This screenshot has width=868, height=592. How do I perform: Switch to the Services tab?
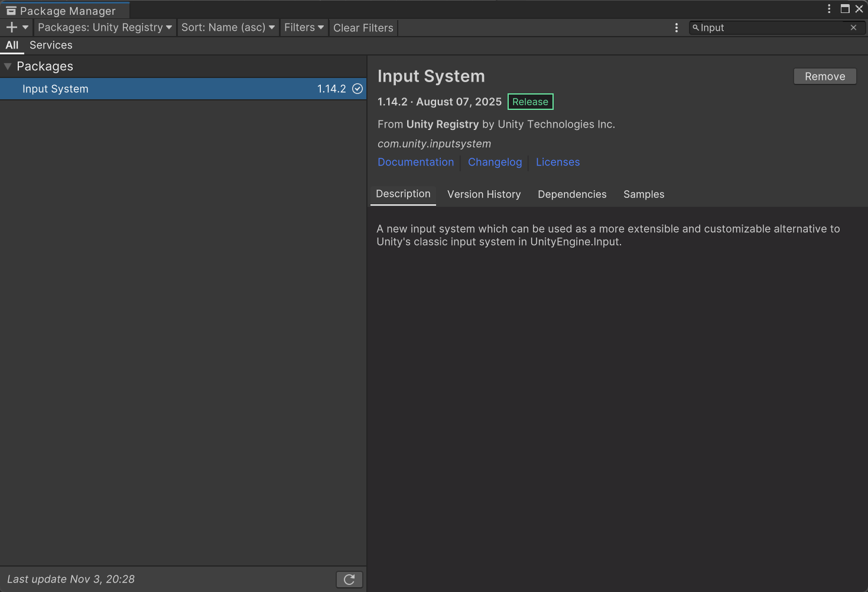(x=51, y=45)
